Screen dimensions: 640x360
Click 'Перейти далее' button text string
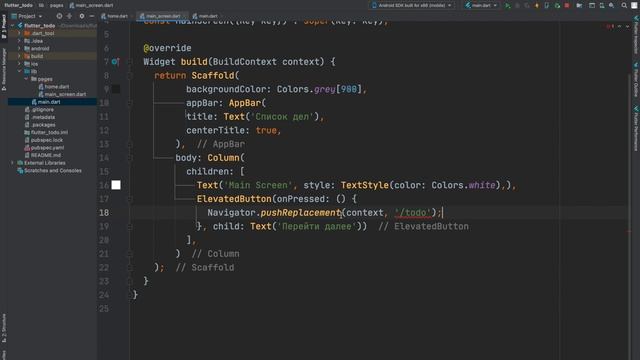(316, 227)
